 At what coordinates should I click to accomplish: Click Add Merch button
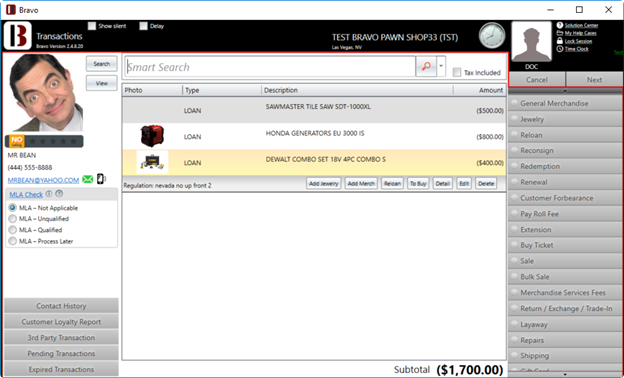pyautogui.click(x=361, y=183)
